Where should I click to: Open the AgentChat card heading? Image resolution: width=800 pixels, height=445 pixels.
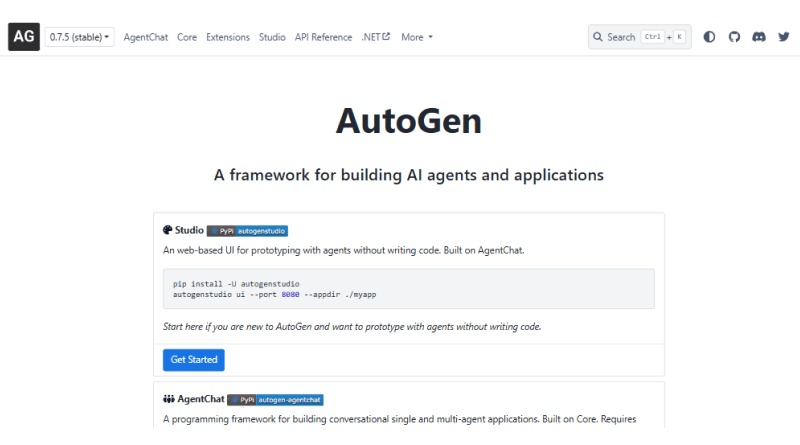[x=201, y=399]
